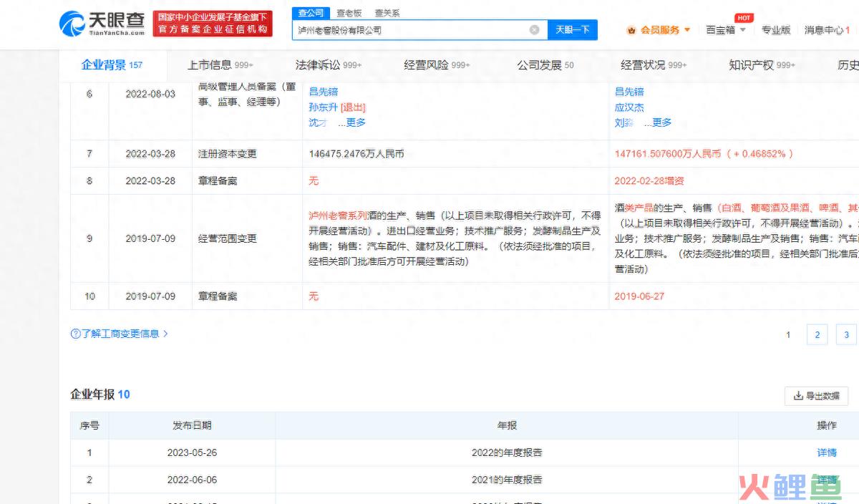
Task: Open 详情 for the 2022 annual report
Action: tap(827, 452)
